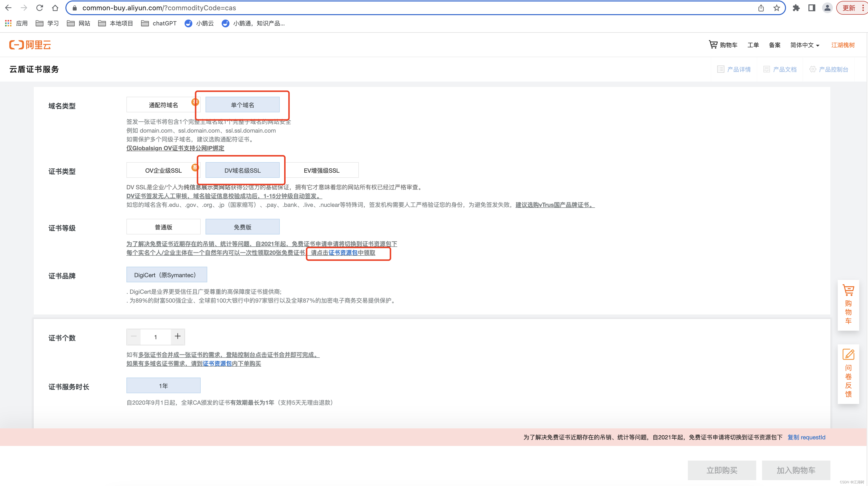Toggle the browser side panel icon
The height and width of the screenshot is (486, 868).
[812, 8]
